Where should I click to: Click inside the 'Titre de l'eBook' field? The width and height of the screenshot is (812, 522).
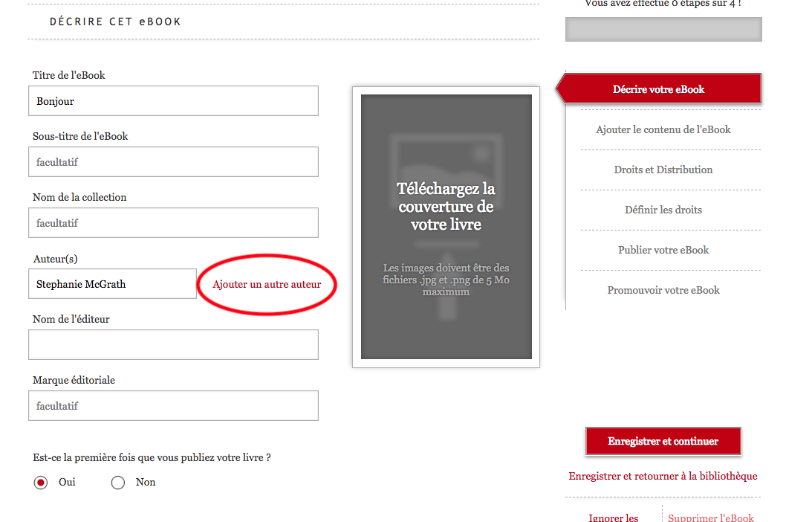coord(173,100)
